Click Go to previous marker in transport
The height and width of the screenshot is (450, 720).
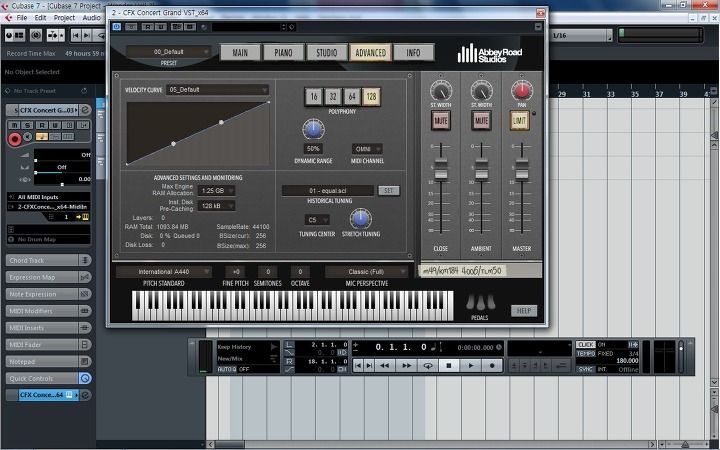pos(358,366)
